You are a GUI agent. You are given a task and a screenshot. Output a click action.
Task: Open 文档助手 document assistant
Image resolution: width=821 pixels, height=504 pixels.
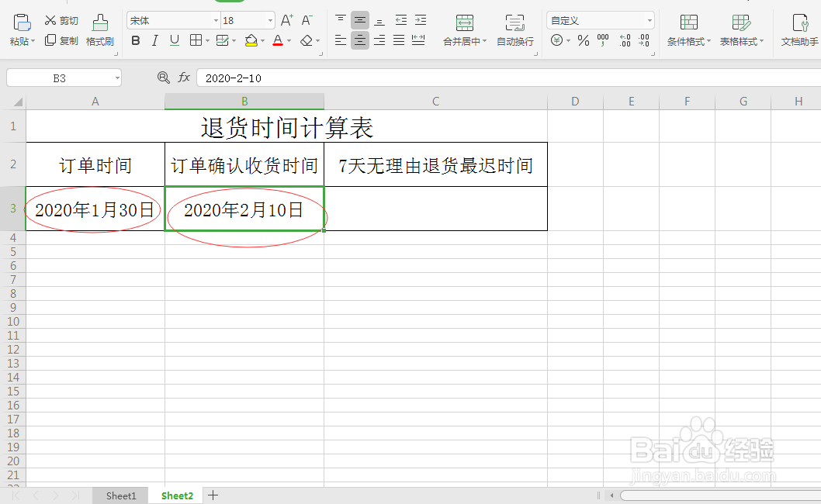[x=800, y=31]
